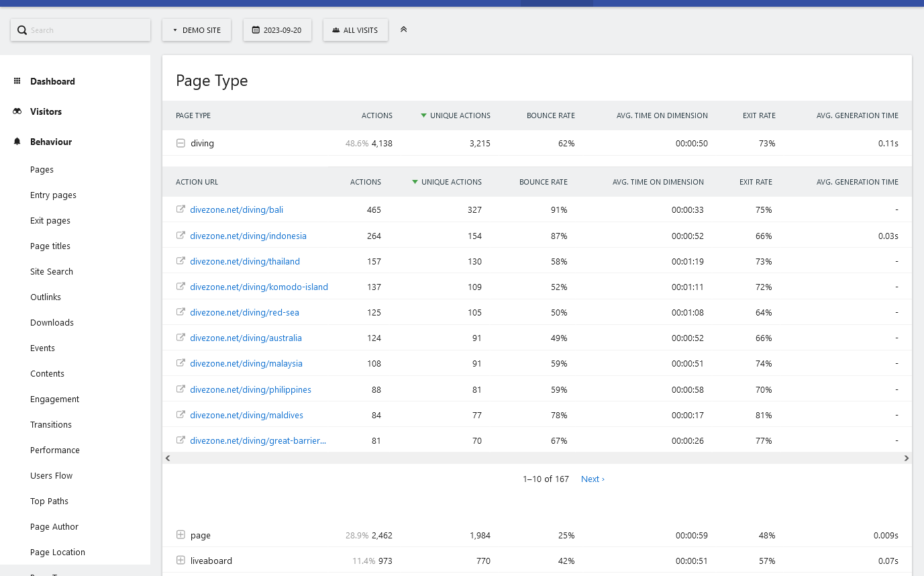This screenshot has height=576, width=924.
Task: Expand the liveaboard page type row
Action: click(x=181, y=561)
